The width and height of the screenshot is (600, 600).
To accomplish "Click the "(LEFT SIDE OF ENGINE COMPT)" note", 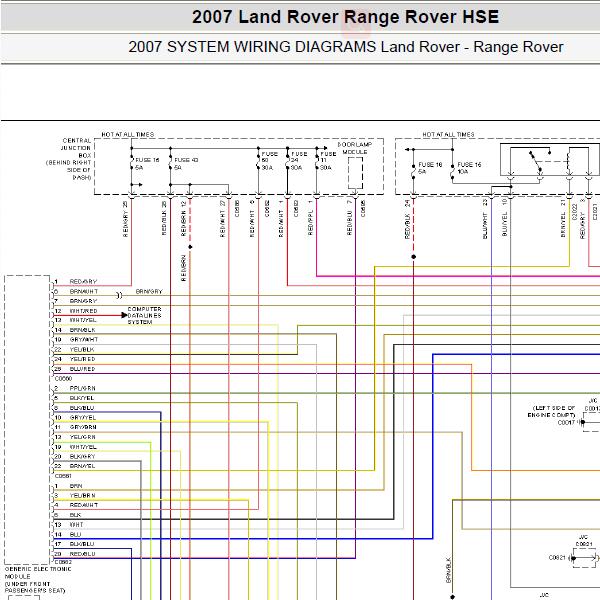I will point(551,412).
